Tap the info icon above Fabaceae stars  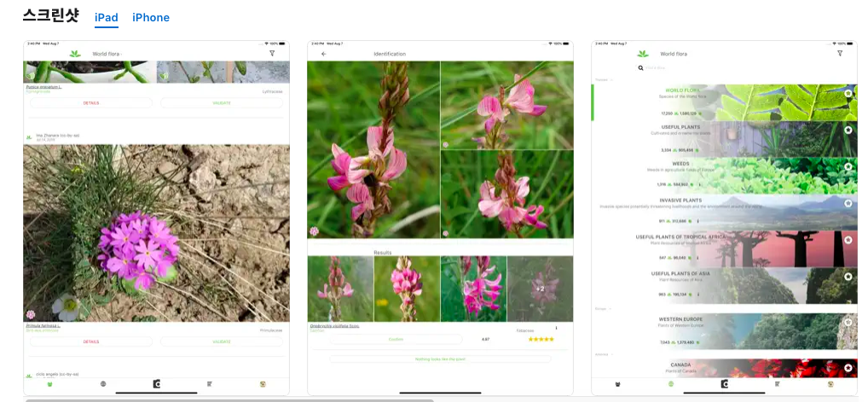click(556, 328)
